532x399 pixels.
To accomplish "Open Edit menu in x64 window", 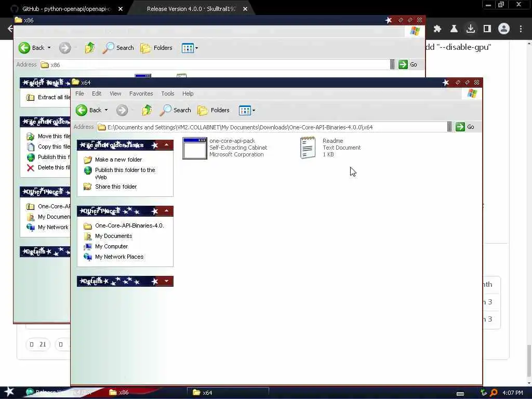I will click(97, 94).
